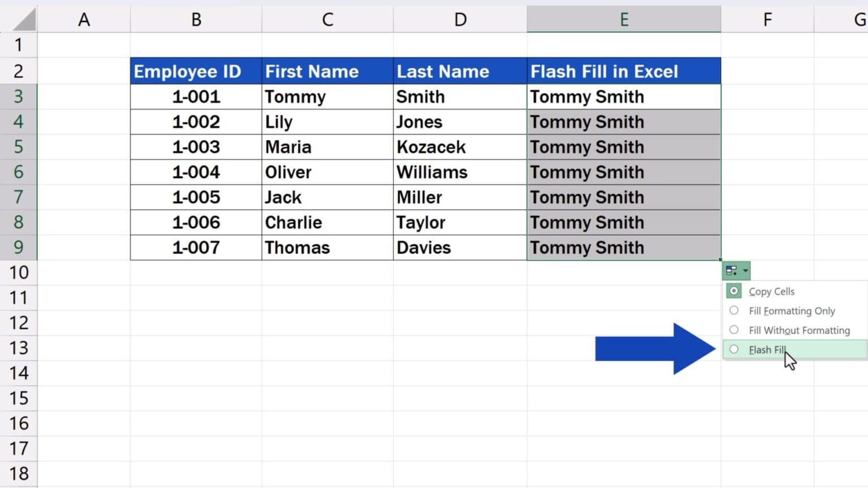The image size is (868, 488).
Task: Click the cell containing Kozacek
Action: point(459,147)
